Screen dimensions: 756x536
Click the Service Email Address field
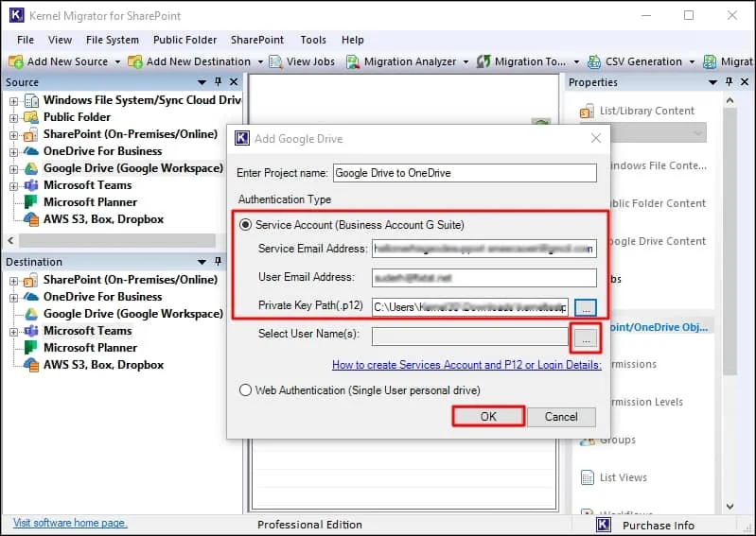[484, 249]
